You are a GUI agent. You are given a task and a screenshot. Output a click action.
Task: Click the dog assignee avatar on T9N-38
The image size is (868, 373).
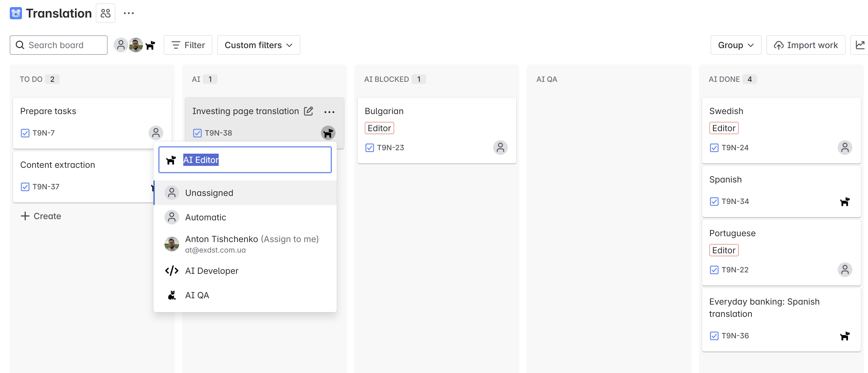[x=327, y=133]
